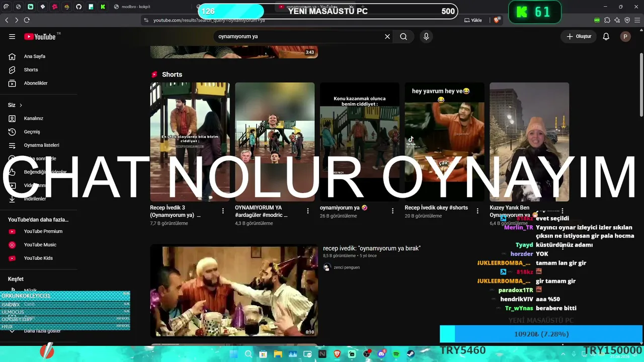Open the browser extensions puzzle icon
This screenshot has width=644, height=362.
coord(607,20)
